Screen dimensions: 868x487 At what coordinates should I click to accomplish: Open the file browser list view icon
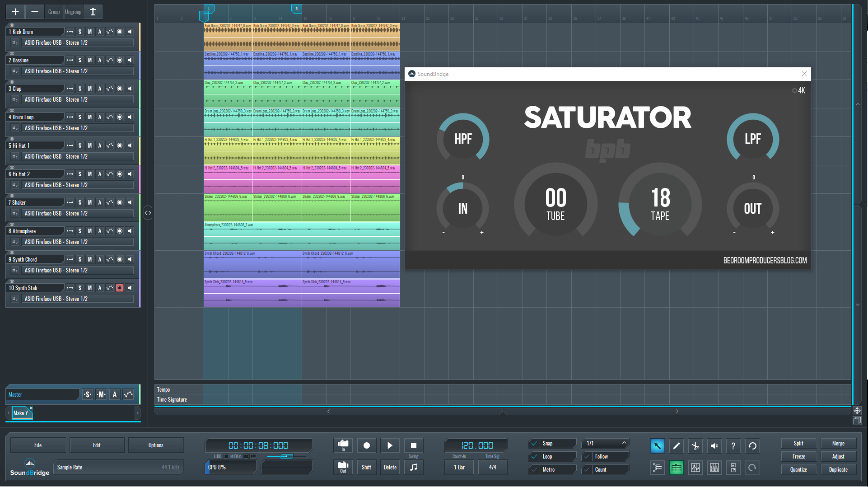pos(658,468)
